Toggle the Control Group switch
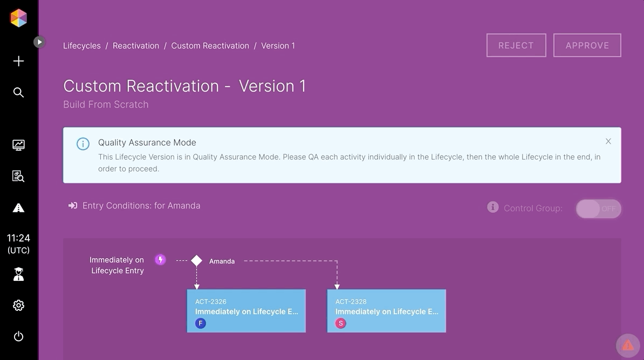644x360 pixels. (598, 209)
